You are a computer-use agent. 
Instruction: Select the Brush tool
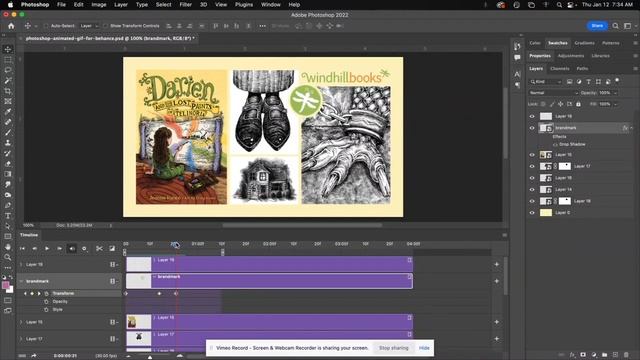[8, 133]
